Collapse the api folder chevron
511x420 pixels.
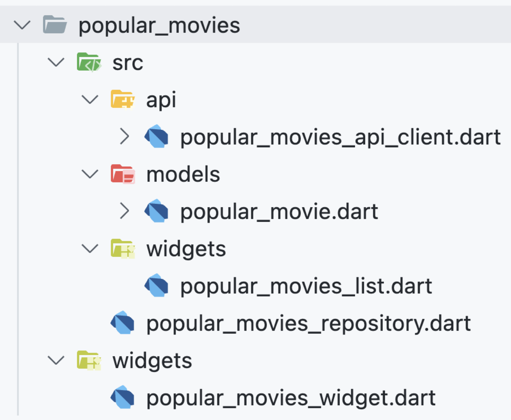click(90, 100)
